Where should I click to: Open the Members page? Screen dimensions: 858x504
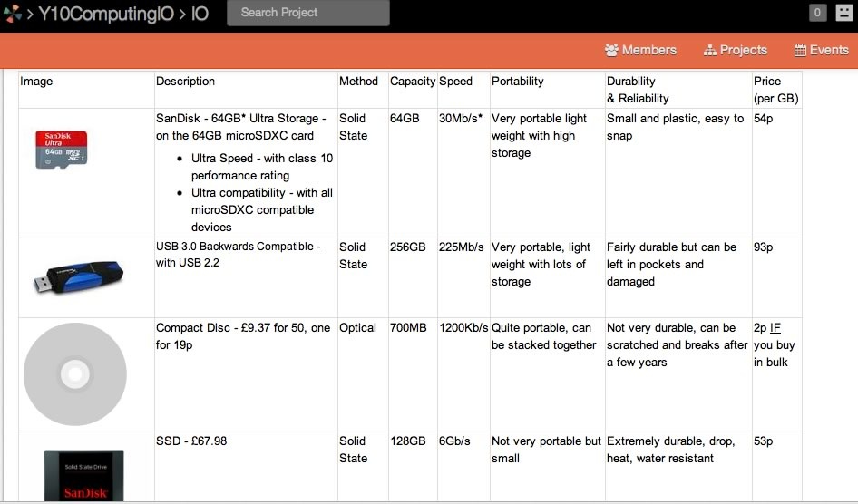click(640, 50)
